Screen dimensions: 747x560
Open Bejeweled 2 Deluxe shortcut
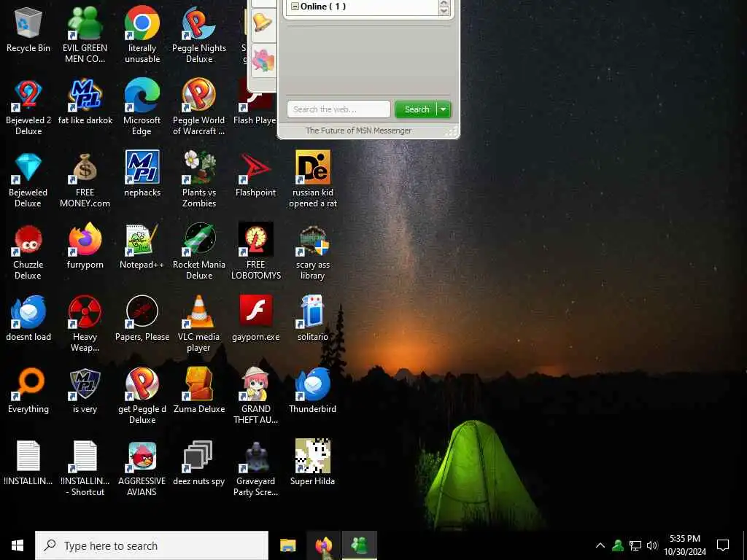click(x=28, y=108)
